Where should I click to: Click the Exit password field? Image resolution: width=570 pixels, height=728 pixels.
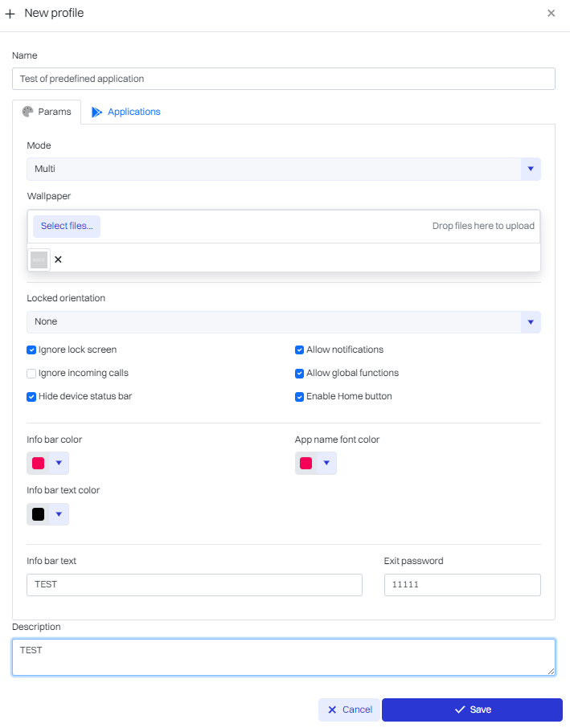coord(461,585)
